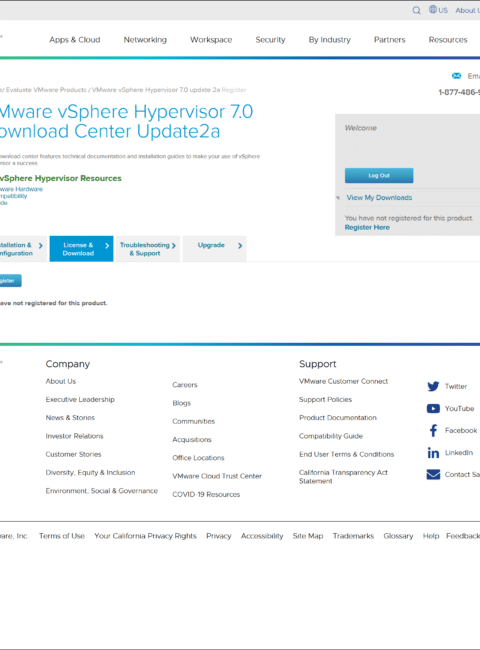Image resolution: width=480 pixels, height=650 pixels.
Task: Open Product Documentation link
Action: [338, 417]
